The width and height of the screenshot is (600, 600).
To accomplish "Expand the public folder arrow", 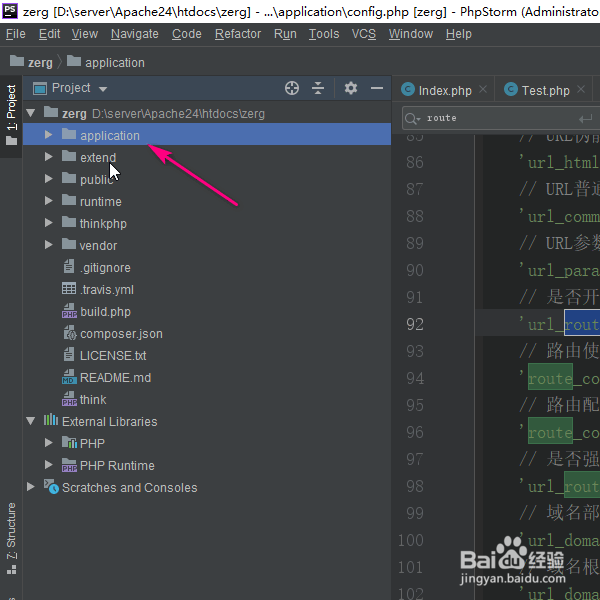I will tap(48, 179).
